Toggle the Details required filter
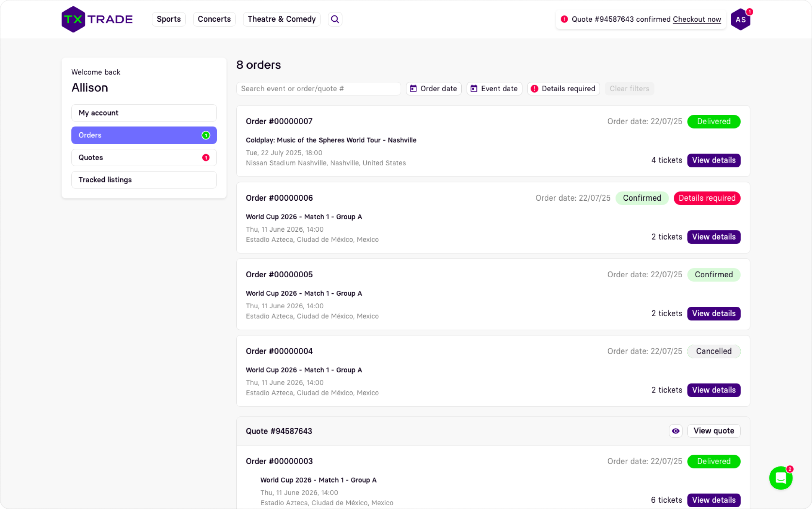Image resolution: width=812 pixels, height=509 pixels. (563, 89)
